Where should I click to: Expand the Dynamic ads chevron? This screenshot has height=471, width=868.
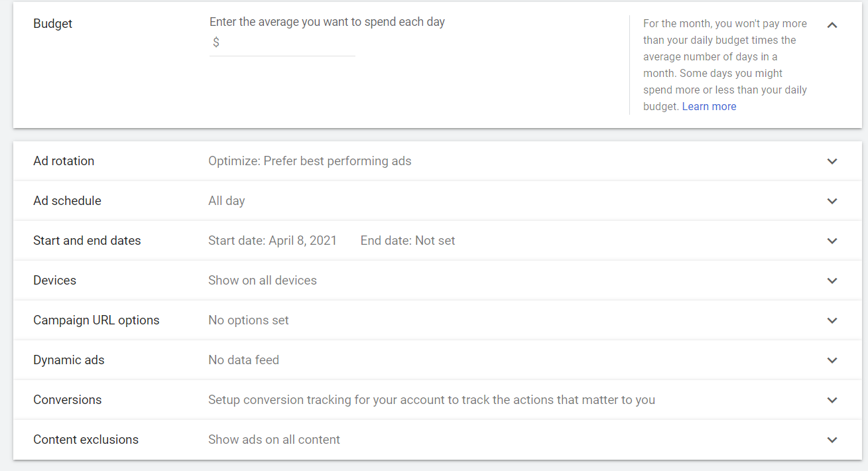click(832, 360)
